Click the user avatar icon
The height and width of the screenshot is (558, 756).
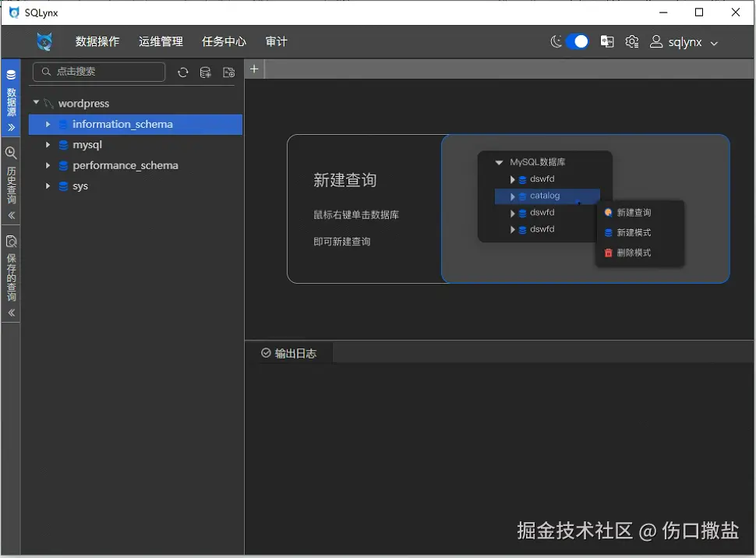point(656,42)
